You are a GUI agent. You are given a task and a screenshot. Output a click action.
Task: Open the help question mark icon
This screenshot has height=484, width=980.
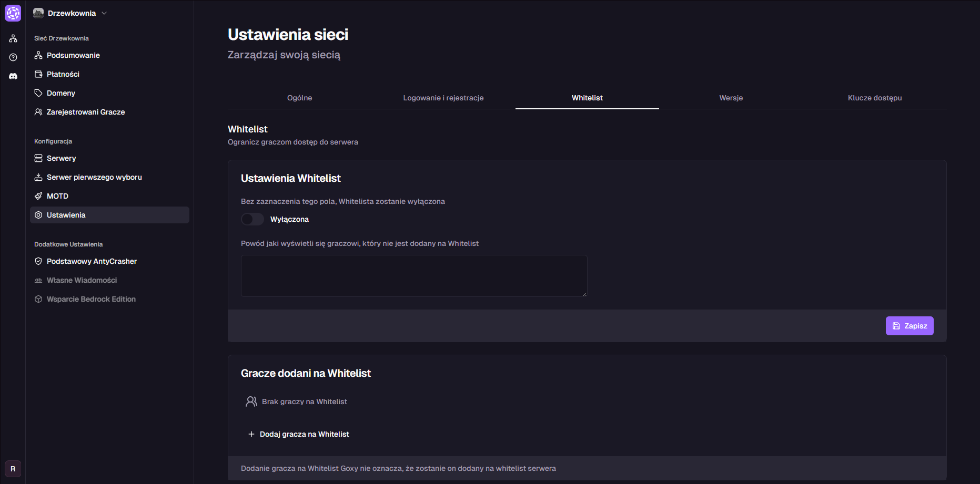click(x=13, y=57)
